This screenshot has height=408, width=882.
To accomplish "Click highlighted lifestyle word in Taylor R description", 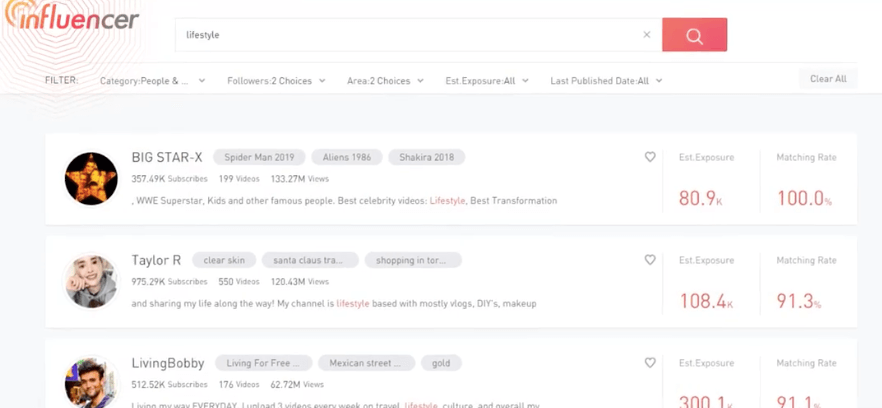I will pos(353,303).
